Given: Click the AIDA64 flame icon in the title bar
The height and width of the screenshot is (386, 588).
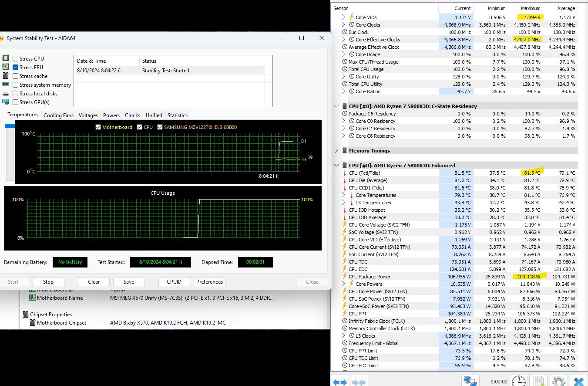Looking at the screenshot, I should tap(2, 38).
